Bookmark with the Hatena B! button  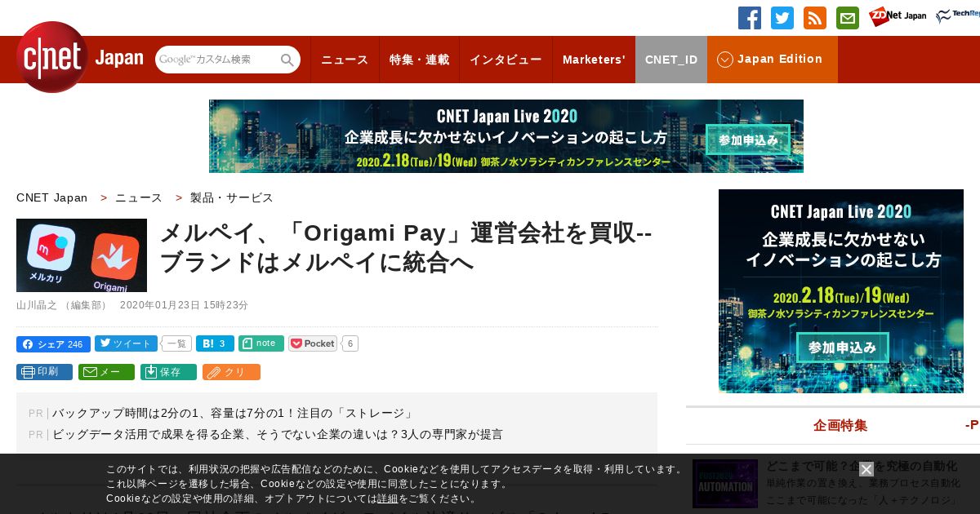click(215, 343)
